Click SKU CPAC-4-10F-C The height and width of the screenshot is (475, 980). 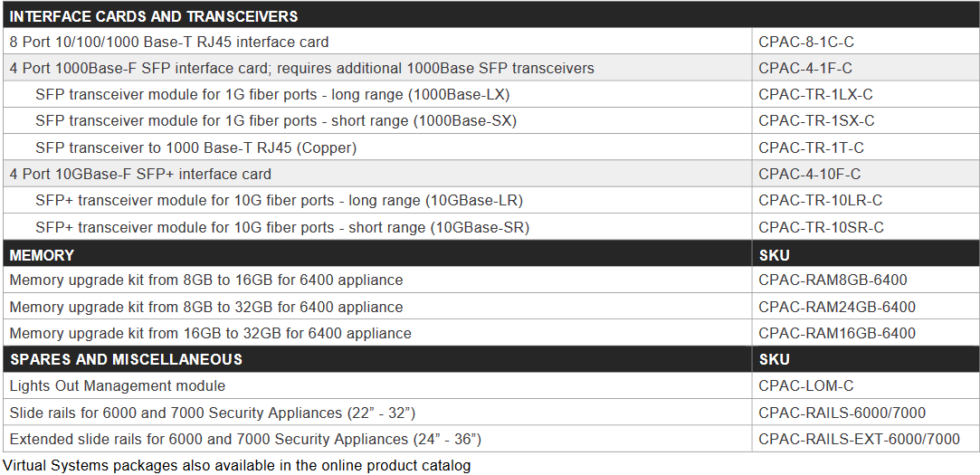[809, 174]
